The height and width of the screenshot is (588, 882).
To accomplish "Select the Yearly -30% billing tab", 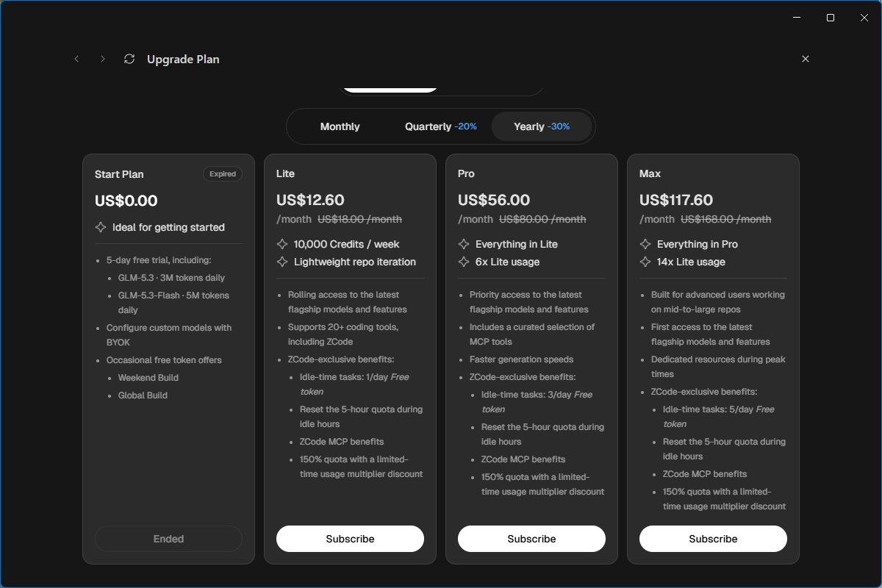I will tap(542, 126).
